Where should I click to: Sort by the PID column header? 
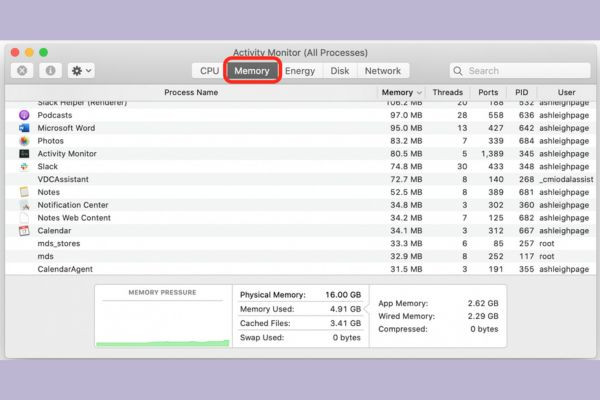(522, 92)
